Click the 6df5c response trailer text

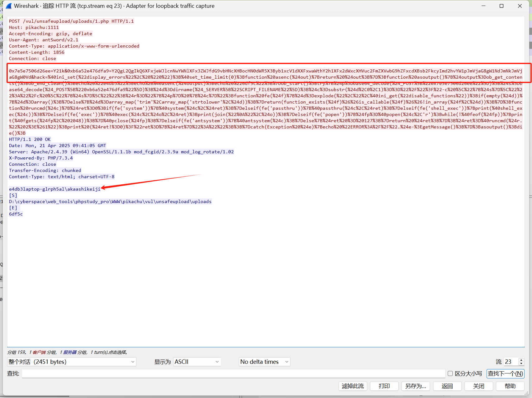16,214
